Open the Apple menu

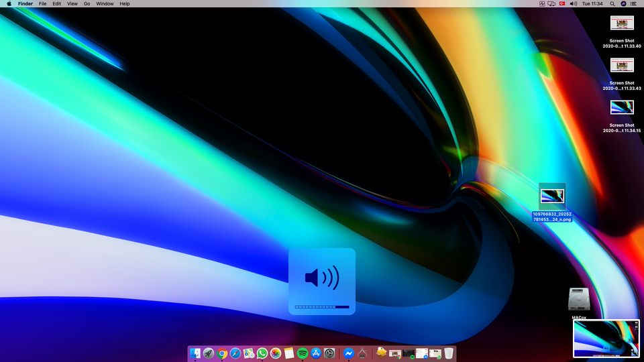point(9,4)
